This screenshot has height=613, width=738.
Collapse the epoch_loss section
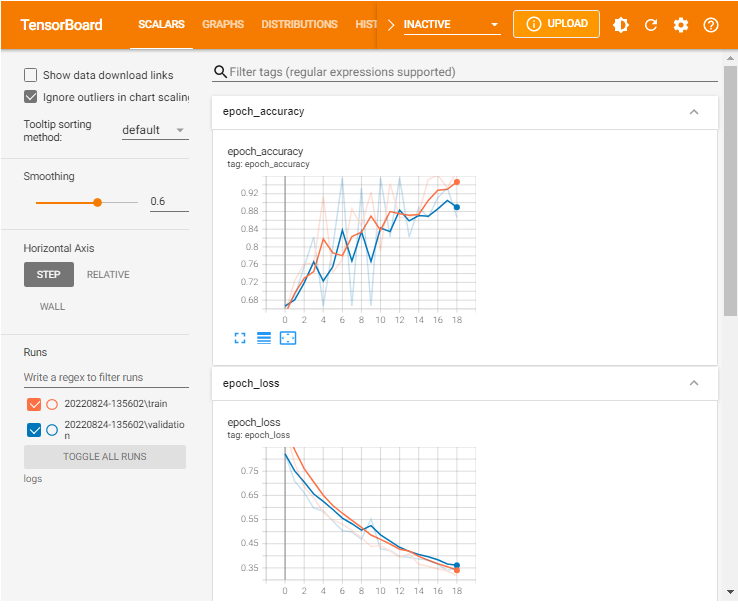[x=694, y=383]
